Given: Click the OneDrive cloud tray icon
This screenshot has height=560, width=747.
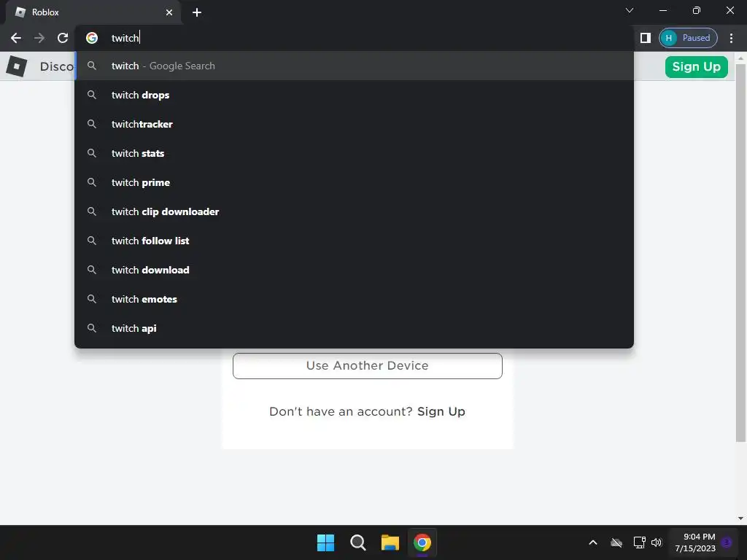Looking at the screenshot, I should (x=616, y=542).
